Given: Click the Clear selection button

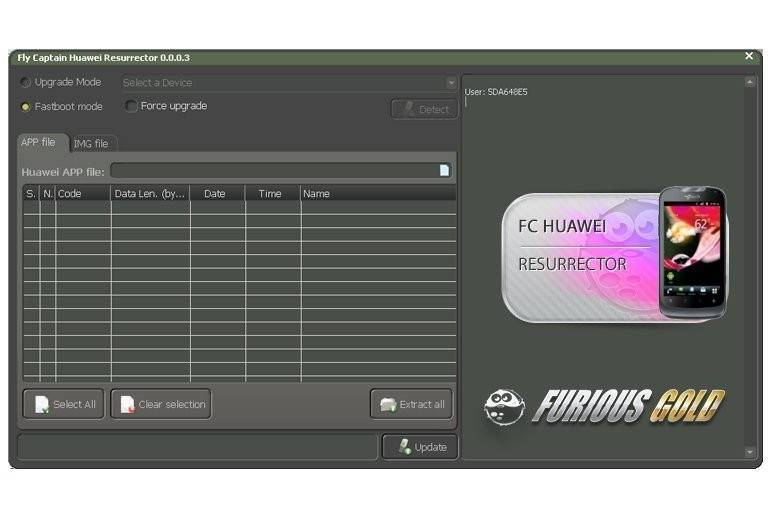Looking at the screenshot, I should click(161, 404).
